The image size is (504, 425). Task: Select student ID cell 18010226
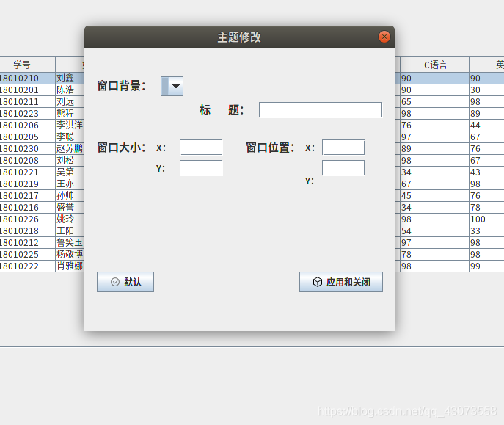click(x=28, y=219)
